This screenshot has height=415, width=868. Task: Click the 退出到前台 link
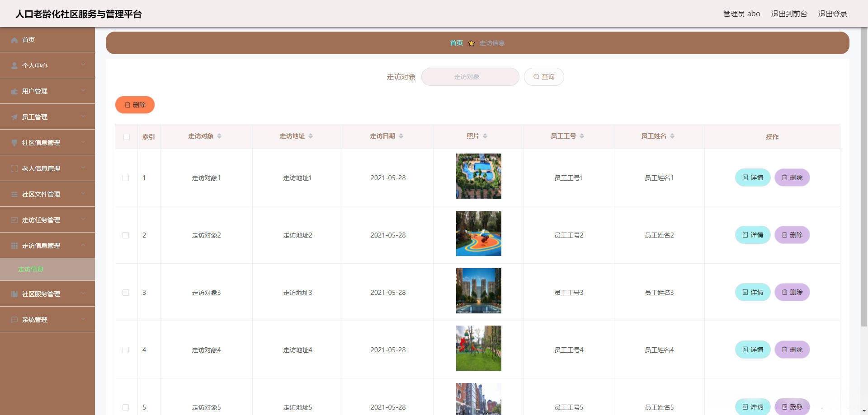tap(789, 14)
